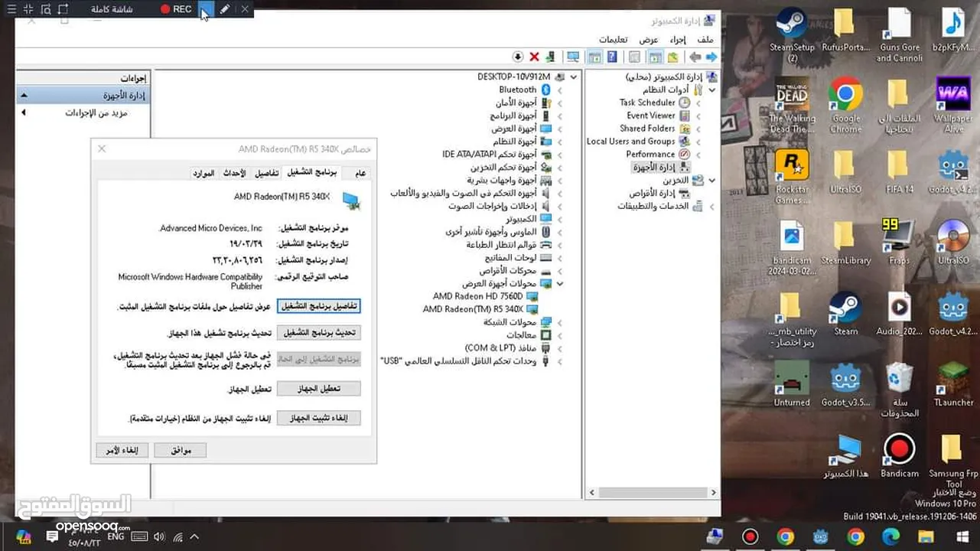Collapse the DESKTOP-10V912M root node
The width and height of the screenshot is (980, 551).
pos(573,77)
